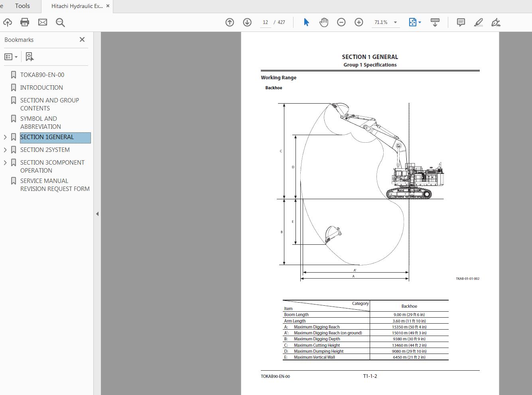Click the '13460 m (44 ft 2 in)' value
Viewport: 532px width, 395px height.
pyautogui.click(x=409, y=346)
